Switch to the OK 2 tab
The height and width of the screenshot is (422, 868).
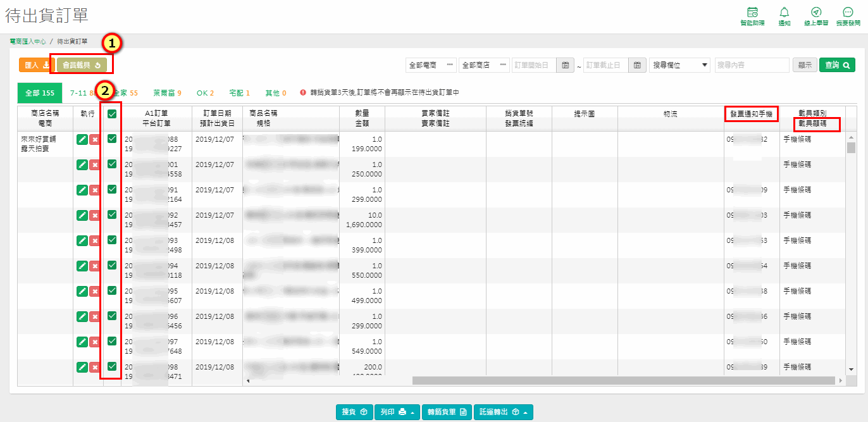point(205,92)
